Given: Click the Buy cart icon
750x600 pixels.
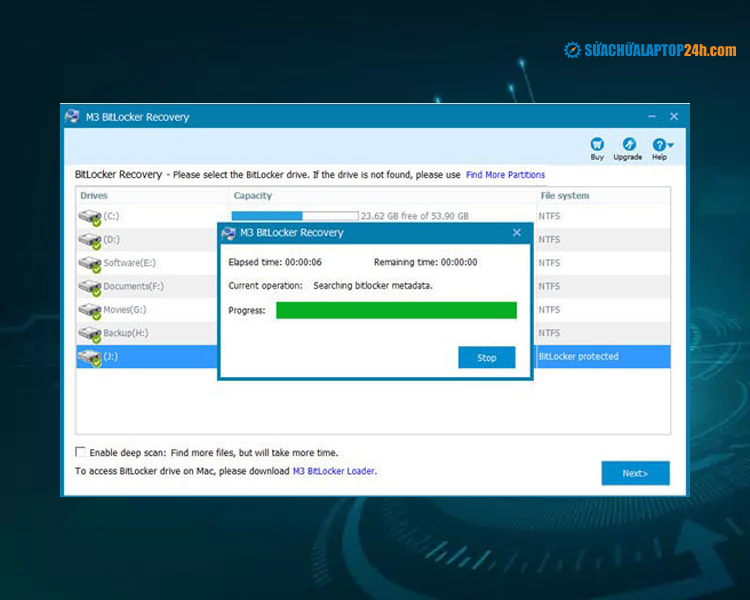Looking at the screenshot, I should click(x=597, y=144).
